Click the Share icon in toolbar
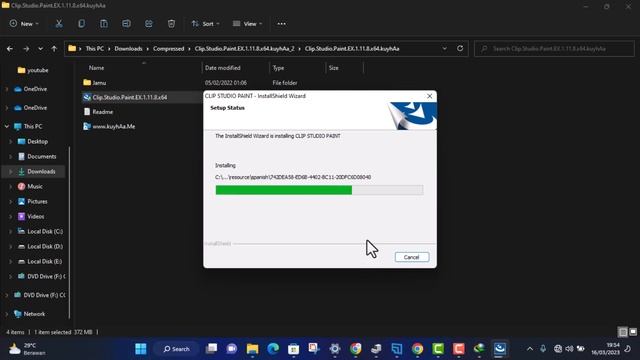The height and width of the screenshot is (360, 640). tap(149, 24)
